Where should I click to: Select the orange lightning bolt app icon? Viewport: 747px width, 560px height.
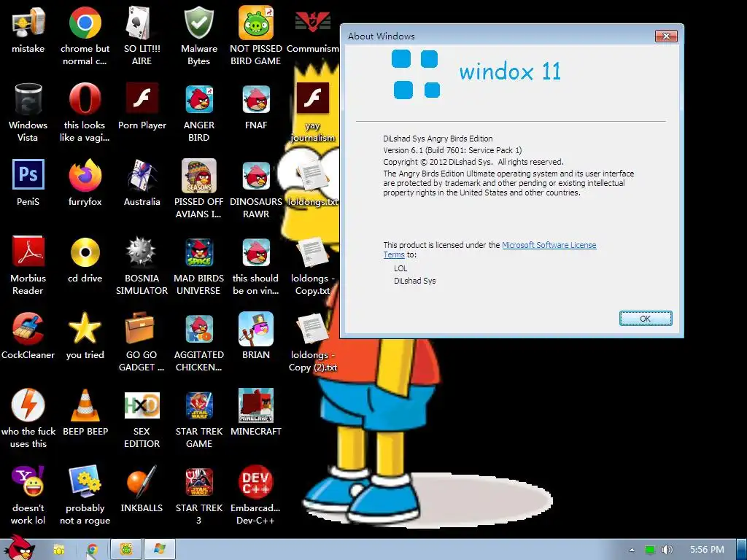pos(28,405)
